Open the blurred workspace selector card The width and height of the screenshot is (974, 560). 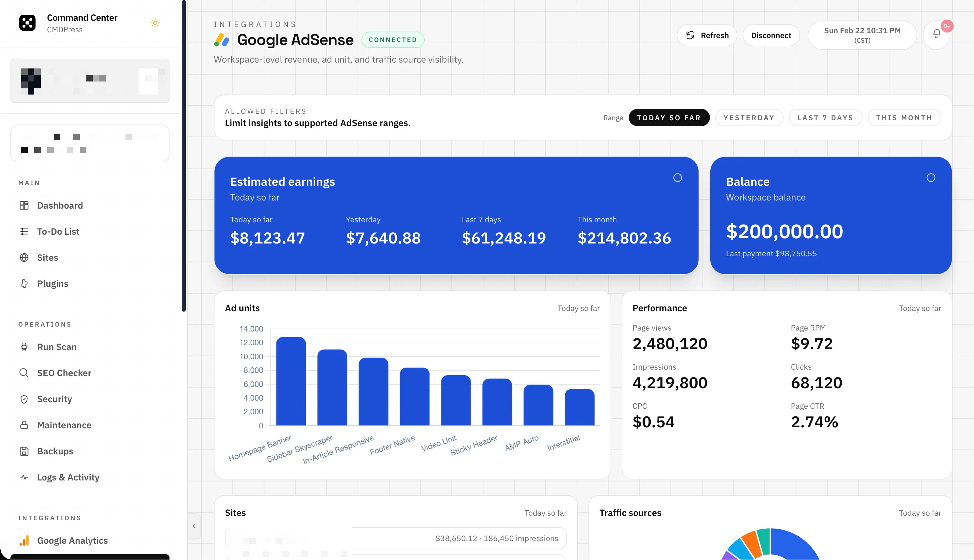click(x=90, y=81)
